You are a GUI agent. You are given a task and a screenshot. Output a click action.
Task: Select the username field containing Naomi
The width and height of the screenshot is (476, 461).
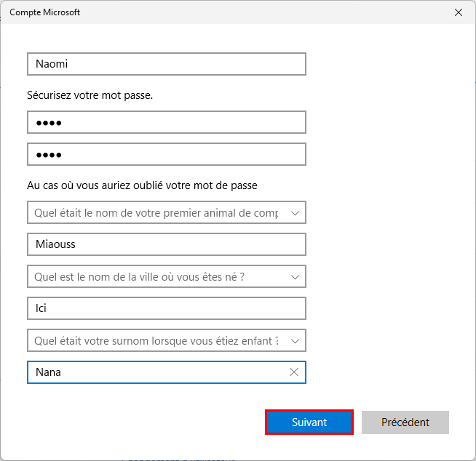[167, 64]
